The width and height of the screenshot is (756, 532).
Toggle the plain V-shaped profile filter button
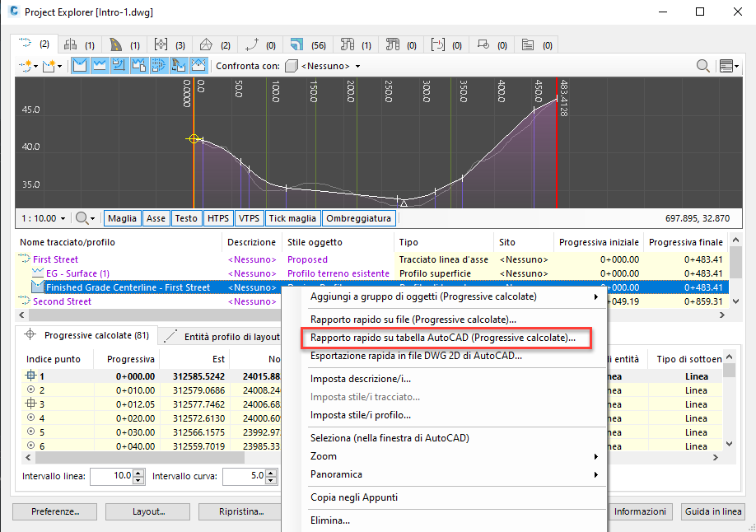pyautogui.click(x=80, y=66)
